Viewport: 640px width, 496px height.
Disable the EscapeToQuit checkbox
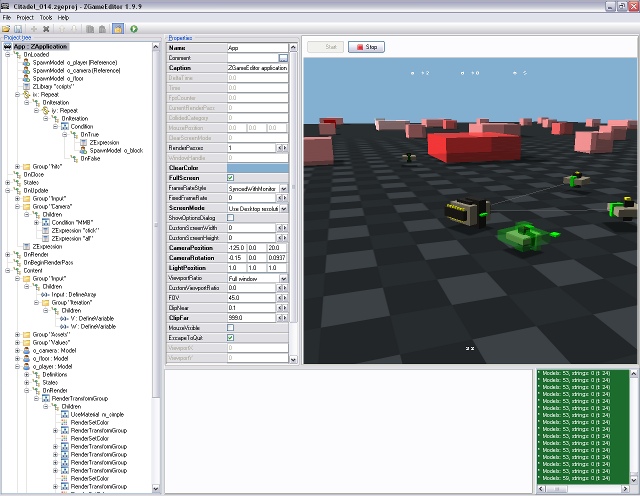(230, 338)
